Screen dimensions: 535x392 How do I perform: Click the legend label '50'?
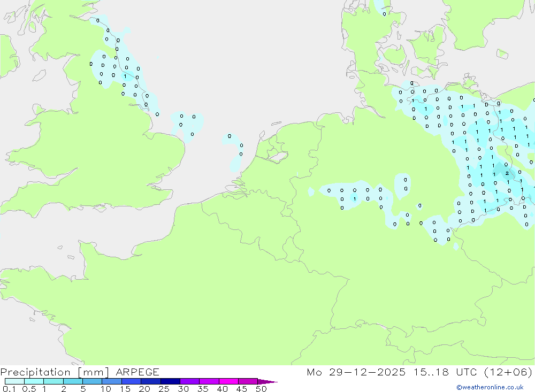pyautogui.click(x=261, y=389)
